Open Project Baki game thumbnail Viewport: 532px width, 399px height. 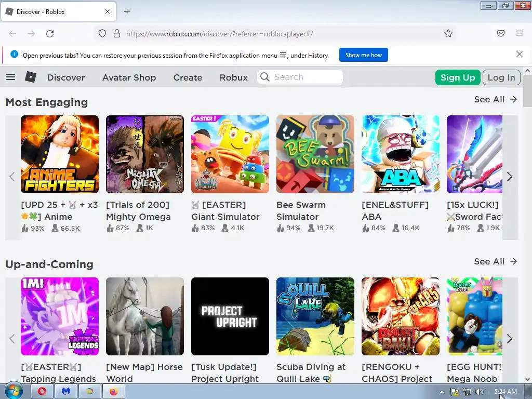401,316
